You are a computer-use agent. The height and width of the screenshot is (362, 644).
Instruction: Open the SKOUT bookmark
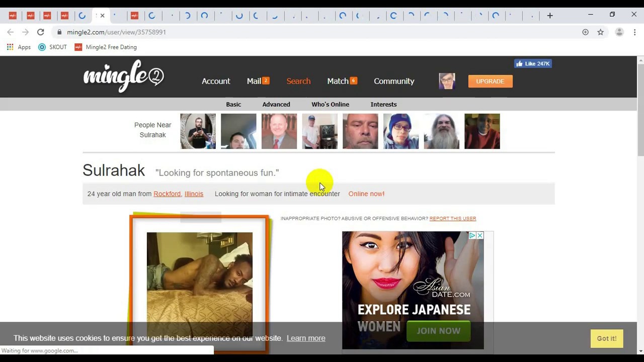[x=52, y=47]
